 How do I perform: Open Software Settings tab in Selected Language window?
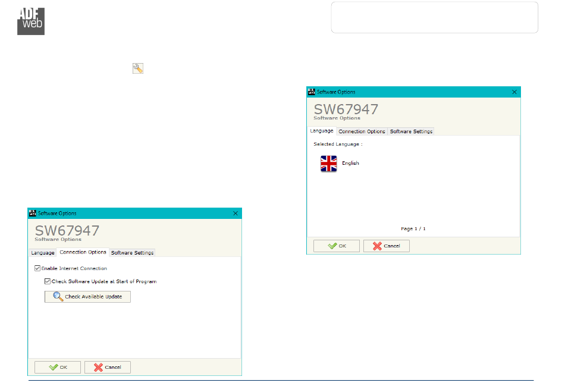(411, 131)
